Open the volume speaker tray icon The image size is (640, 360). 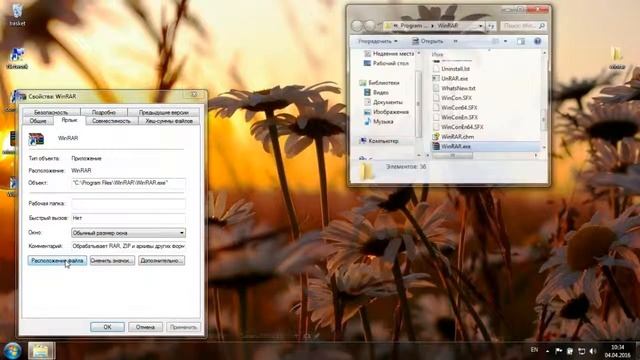coord(593,351)
